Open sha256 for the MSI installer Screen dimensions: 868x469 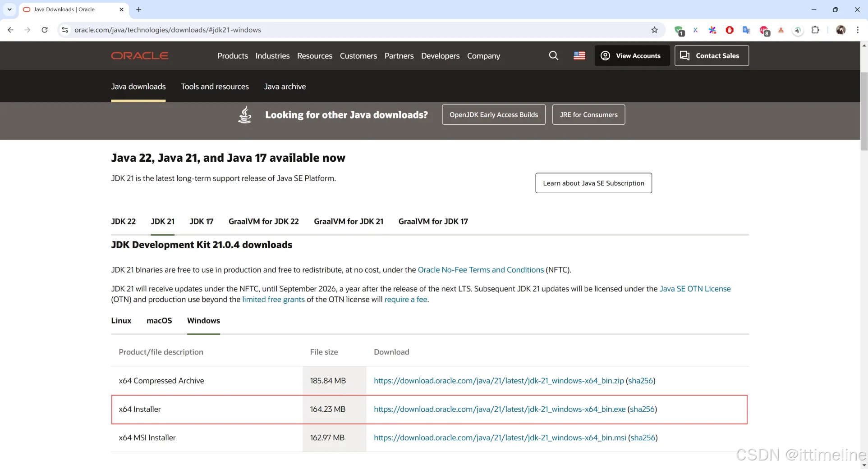click(643, 437)
